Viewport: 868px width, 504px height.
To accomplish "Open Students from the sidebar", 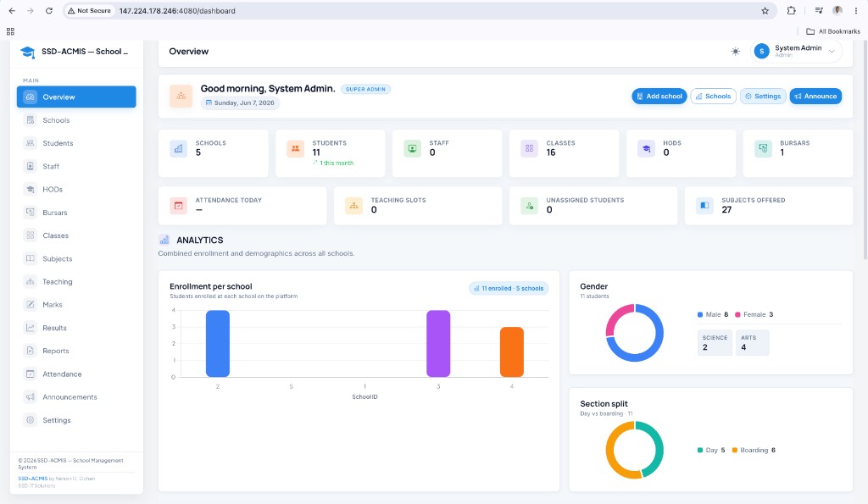I will coord(76,143).
